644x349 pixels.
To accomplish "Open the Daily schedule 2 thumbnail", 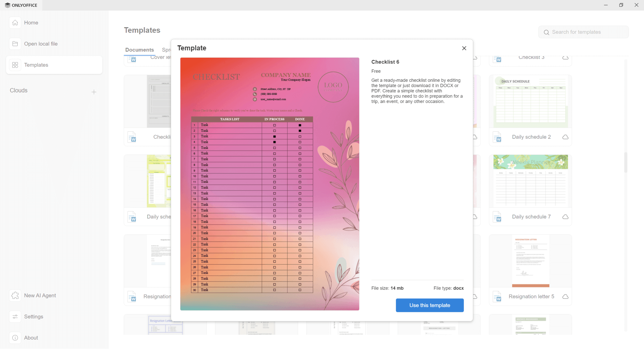I will tap(530, 101).
